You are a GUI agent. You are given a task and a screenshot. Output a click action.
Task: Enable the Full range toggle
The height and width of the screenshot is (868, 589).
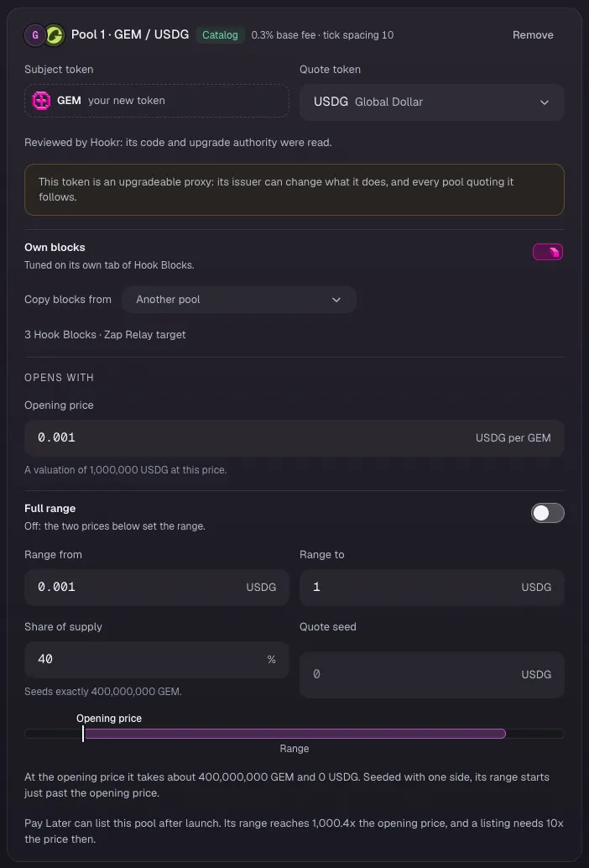[x=548, y=513]
